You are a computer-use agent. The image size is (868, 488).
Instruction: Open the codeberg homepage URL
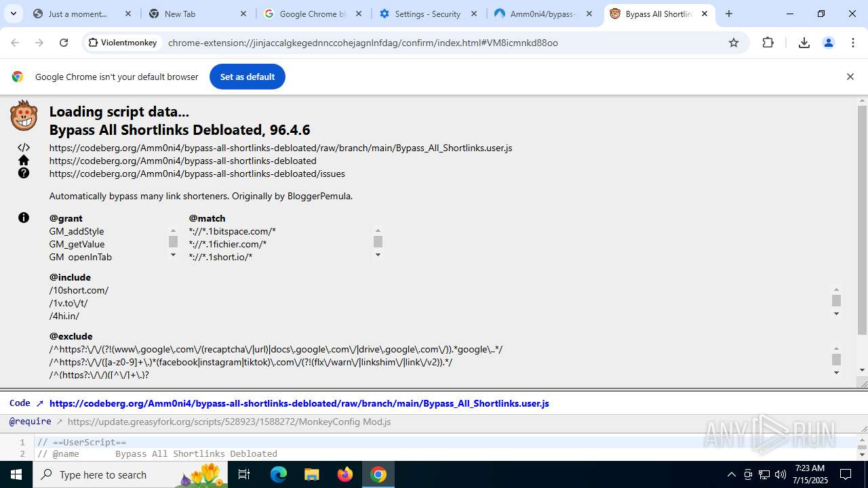tap(183, 161)
